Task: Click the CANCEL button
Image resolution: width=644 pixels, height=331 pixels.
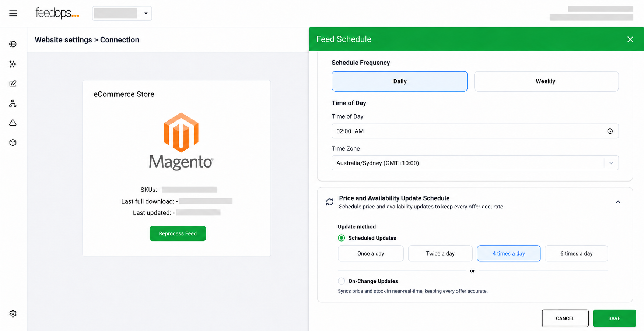Action: pyautogui.click(x=565, y=318)
